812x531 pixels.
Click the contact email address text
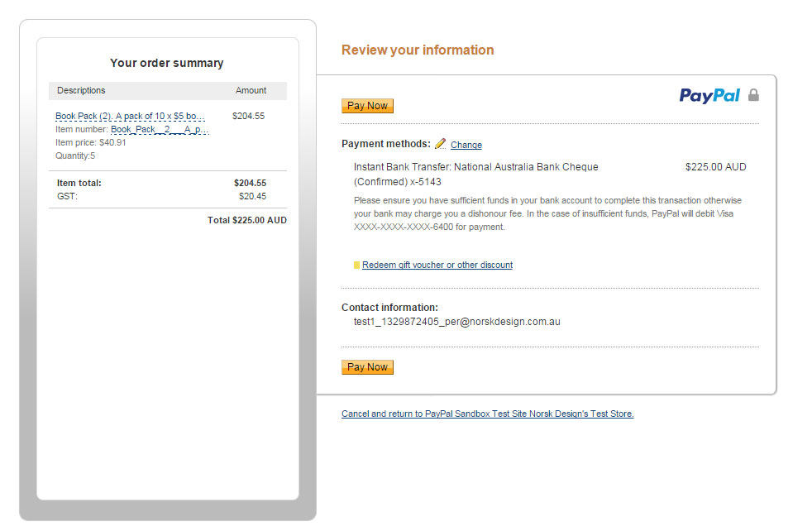tap(457, 322)
